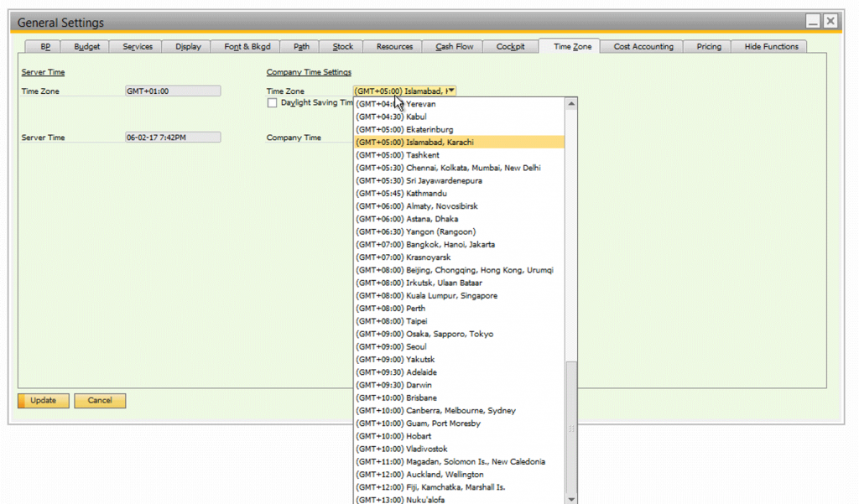Switch to the Cash Flow tab
The height and width of the screenshot is (504, 859).
coord(452,46)
